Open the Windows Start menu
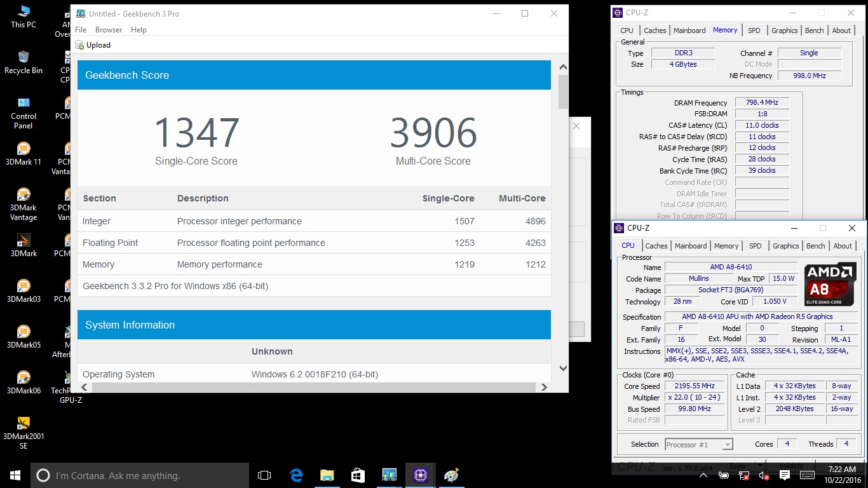Viewport: 868px width, 488px height. [x=15, y=475]
